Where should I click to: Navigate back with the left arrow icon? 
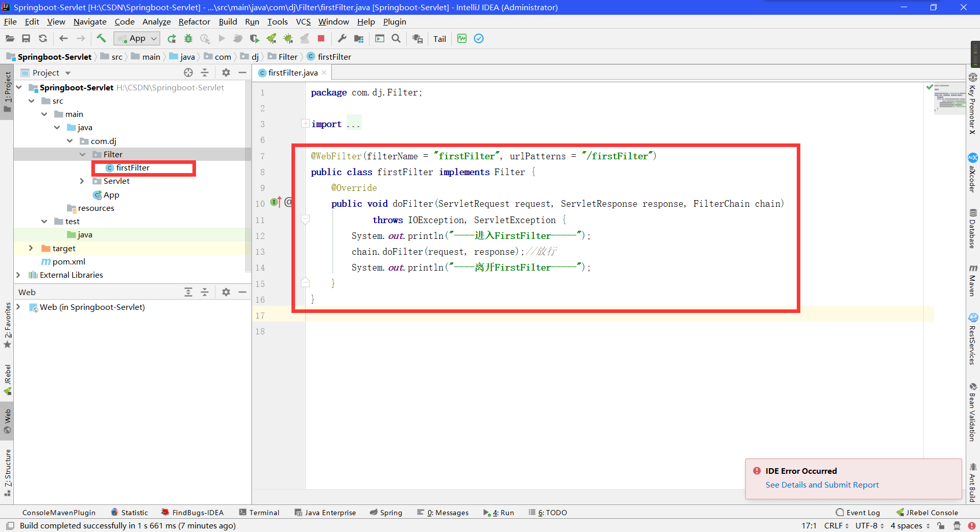(64, 38)
